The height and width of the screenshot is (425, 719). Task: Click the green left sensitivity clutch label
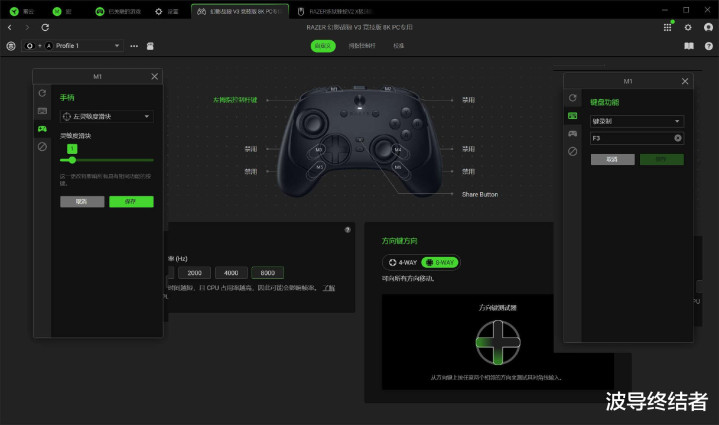point(235,100)
